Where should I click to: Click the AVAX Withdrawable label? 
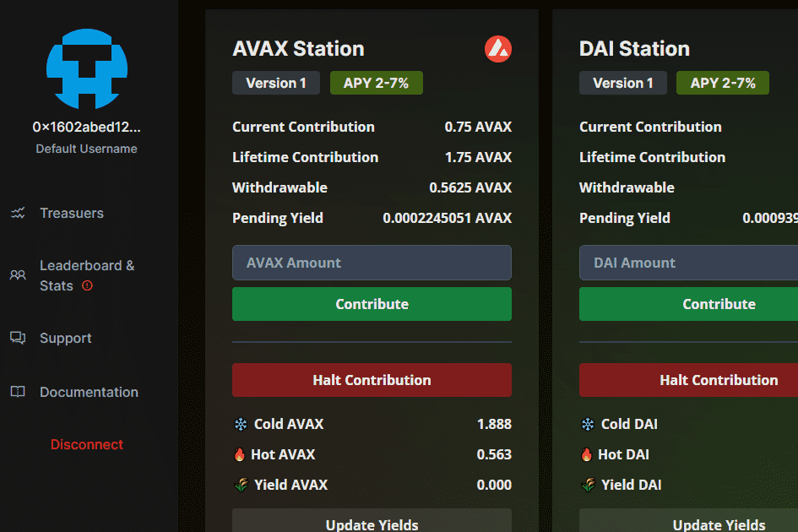point(280,187)
